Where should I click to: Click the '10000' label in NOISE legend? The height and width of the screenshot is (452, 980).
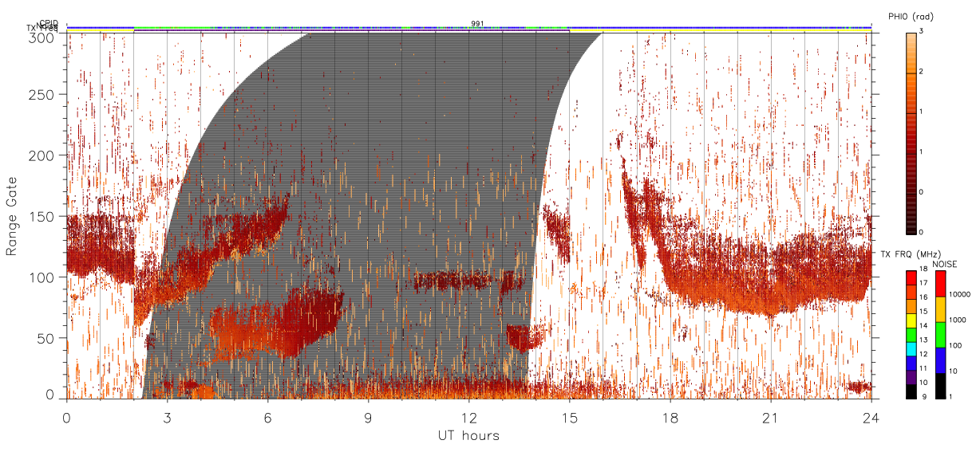tap(959, 294)
